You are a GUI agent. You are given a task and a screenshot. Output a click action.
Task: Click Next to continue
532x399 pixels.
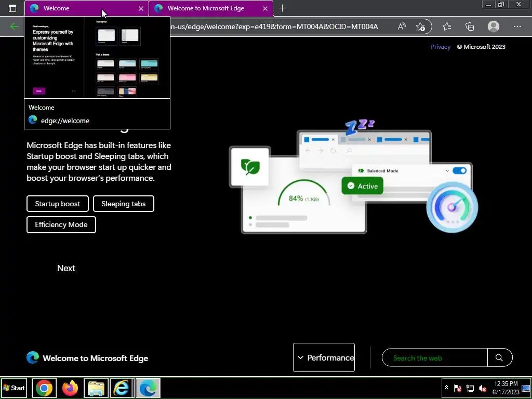click(66, 268)
